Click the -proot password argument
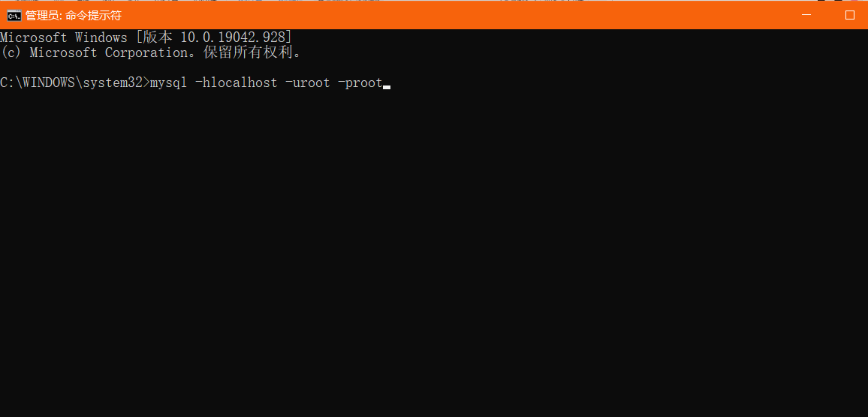 (x=360, y=83)
